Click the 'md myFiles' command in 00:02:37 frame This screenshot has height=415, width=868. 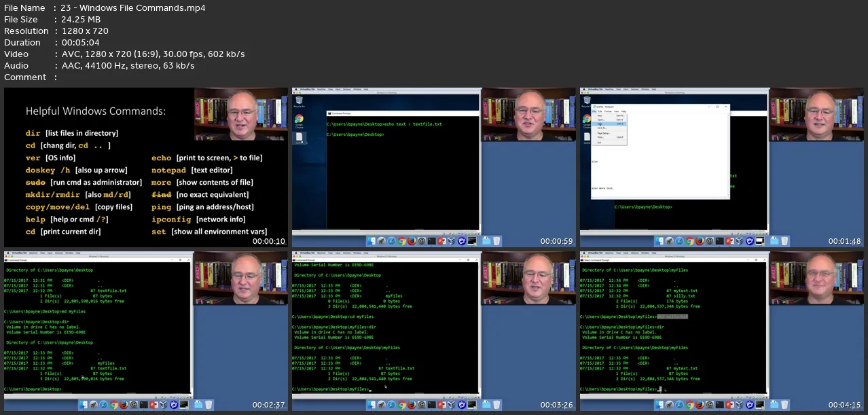pyautogui.click(x=74, y=311)
